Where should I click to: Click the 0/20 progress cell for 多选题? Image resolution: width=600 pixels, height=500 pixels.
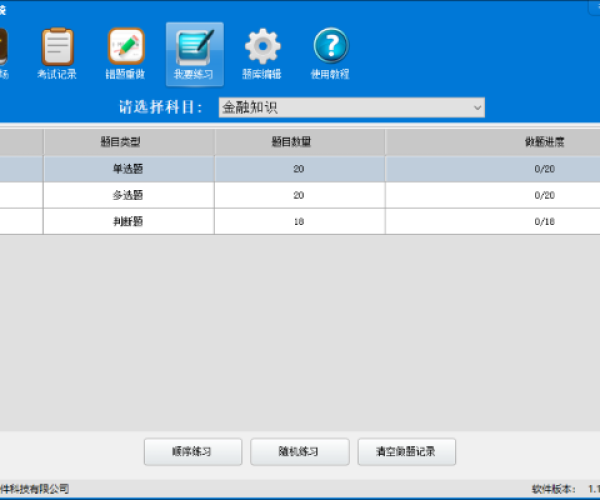click(x=544, y=195)
